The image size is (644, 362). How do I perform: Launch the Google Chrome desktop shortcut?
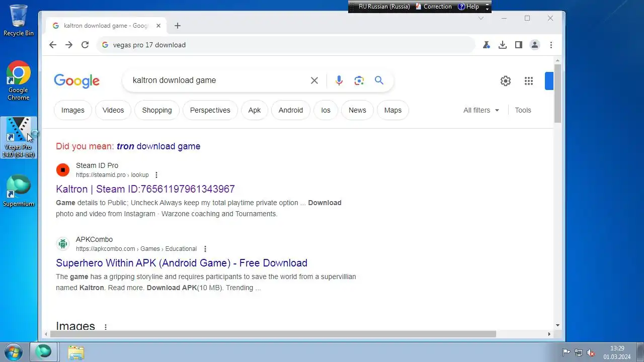[x=19, y=80]
